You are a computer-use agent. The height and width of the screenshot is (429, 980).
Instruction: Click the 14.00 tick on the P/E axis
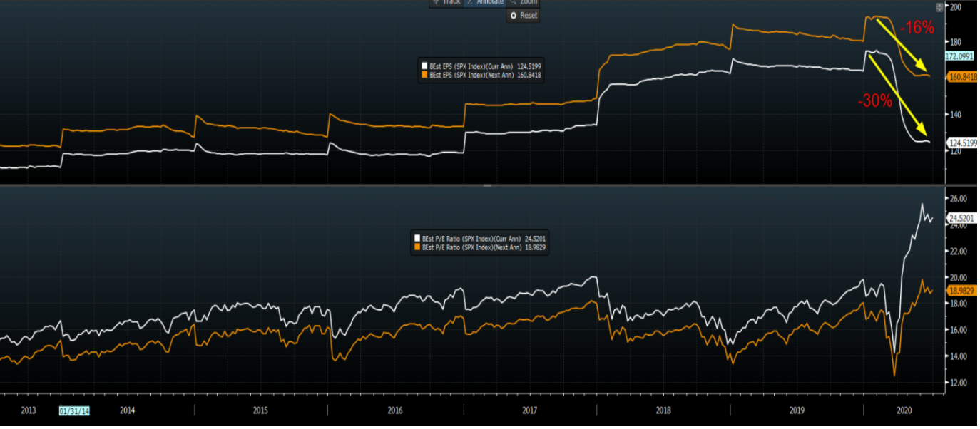coord(957,356)
